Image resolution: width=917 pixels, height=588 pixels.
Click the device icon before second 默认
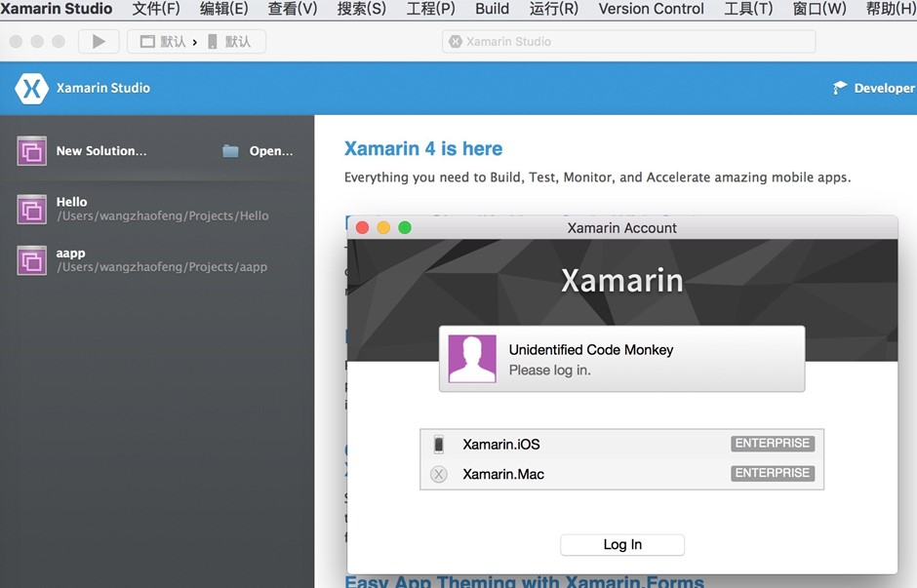213,42
